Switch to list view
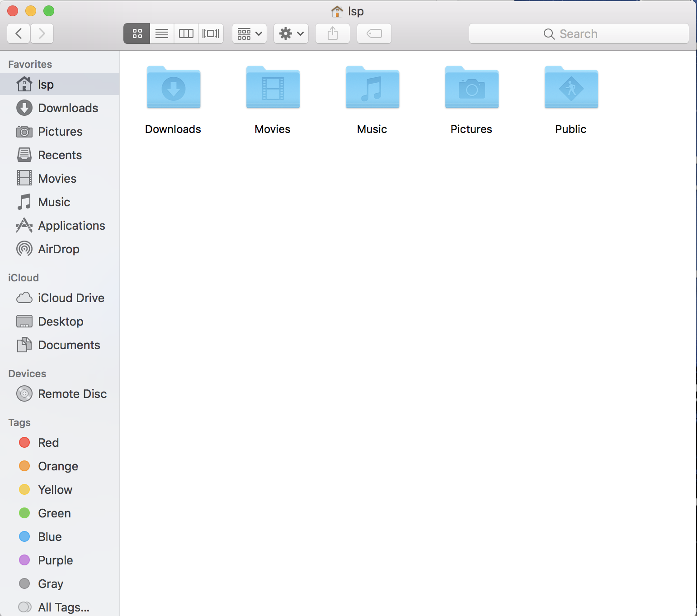This screenshot has width=697, height=616. [162, 33]
